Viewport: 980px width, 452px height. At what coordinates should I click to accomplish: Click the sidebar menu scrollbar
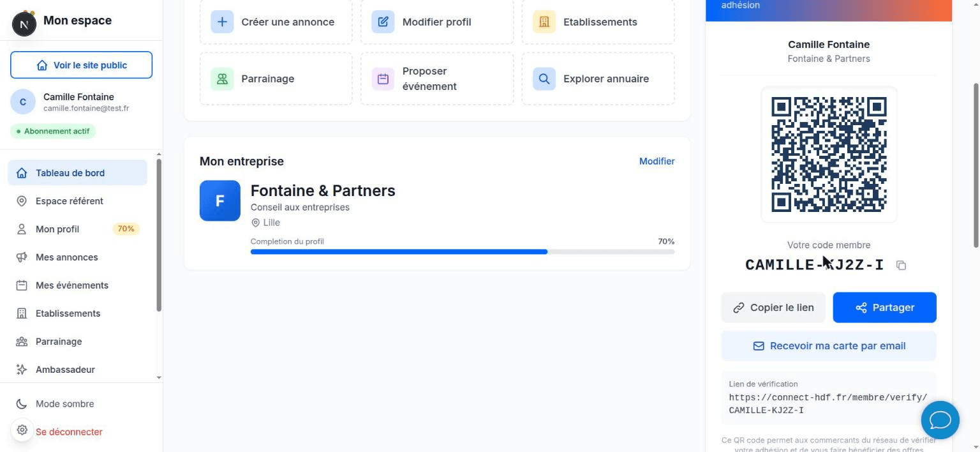[x=159, y=236]
